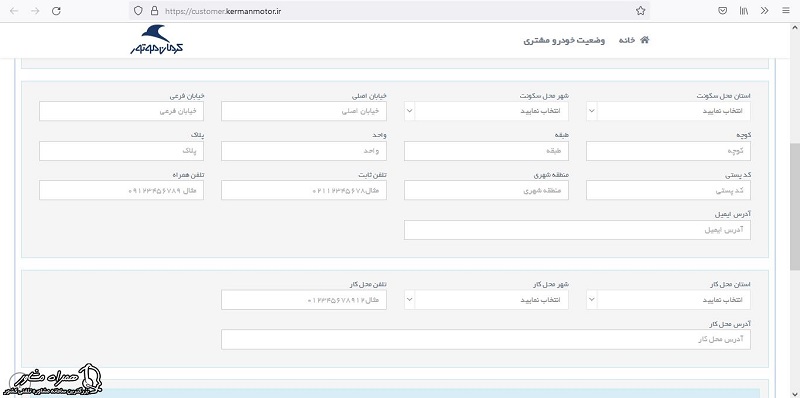Open the Library bookmarks icon
The height and width of the screenshot is (398, 800).
tap(744, 11)
